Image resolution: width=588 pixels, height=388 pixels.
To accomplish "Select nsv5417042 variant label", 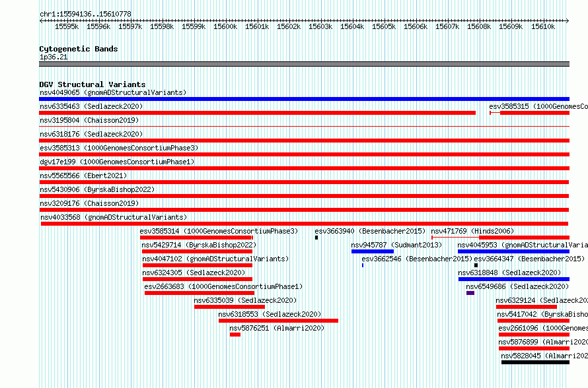I will pos(542,314).
